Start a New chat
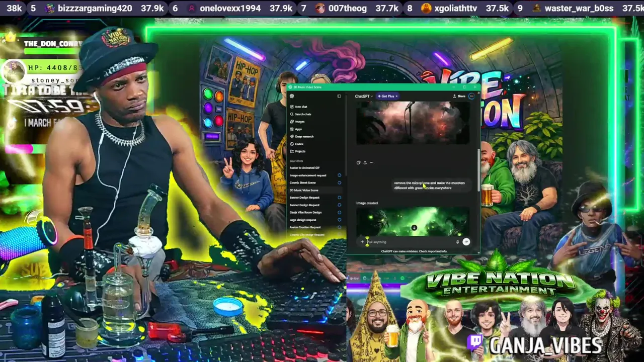644x362 pixels. [298, 107]
